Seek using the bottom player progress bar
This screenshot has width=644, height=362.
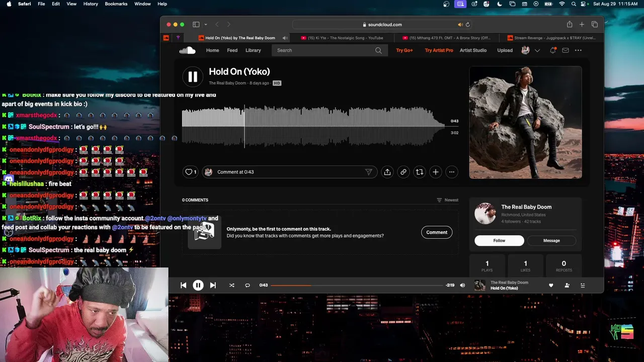[357, 285]
